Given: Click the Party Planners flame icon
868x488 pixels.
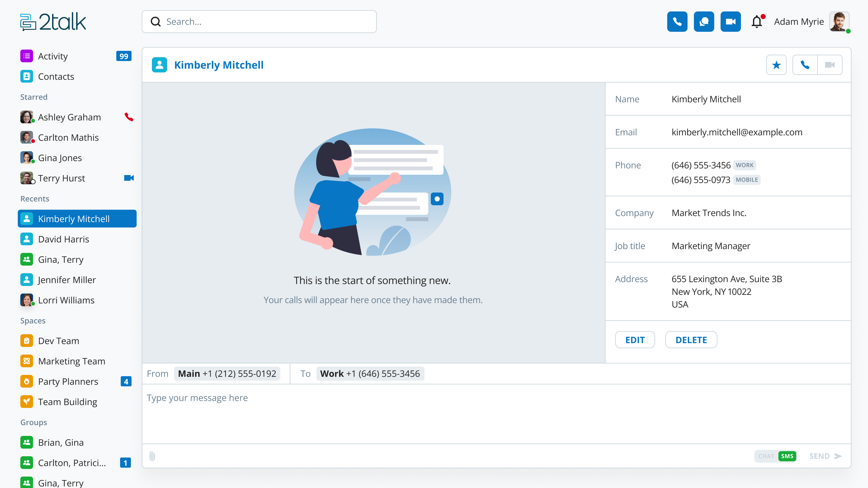Looking at the screenshot, I should tap(27, 382).
